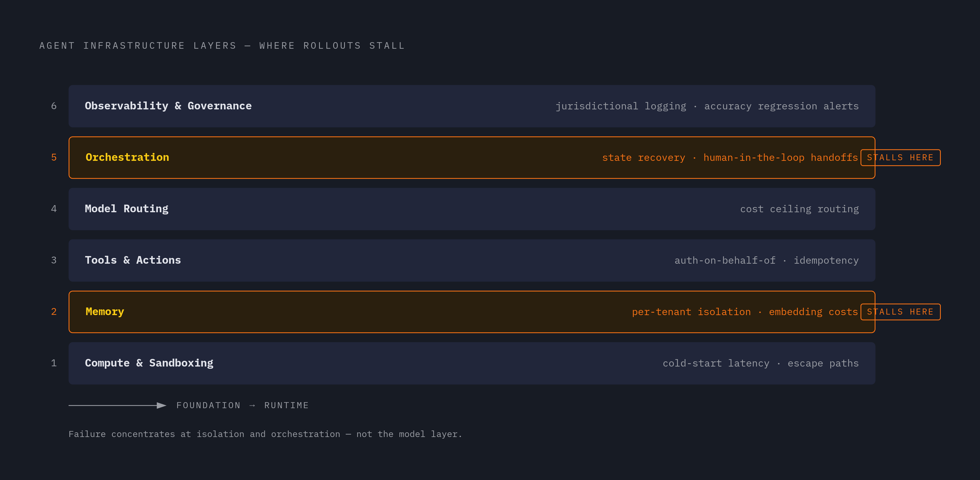The height and width of the screenshot is (480, 980).
Task: Click layer number 5 beside Orchestration
Action: (x=54, y=158)
